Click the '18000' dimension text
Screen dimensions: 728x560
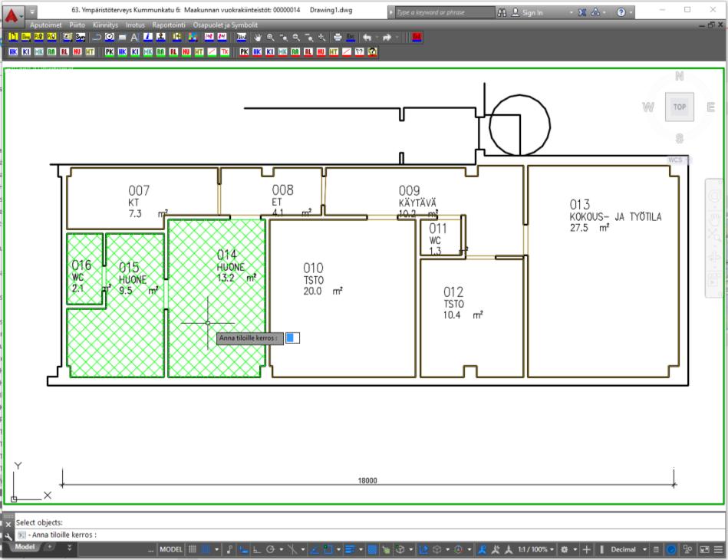point(367,480)
